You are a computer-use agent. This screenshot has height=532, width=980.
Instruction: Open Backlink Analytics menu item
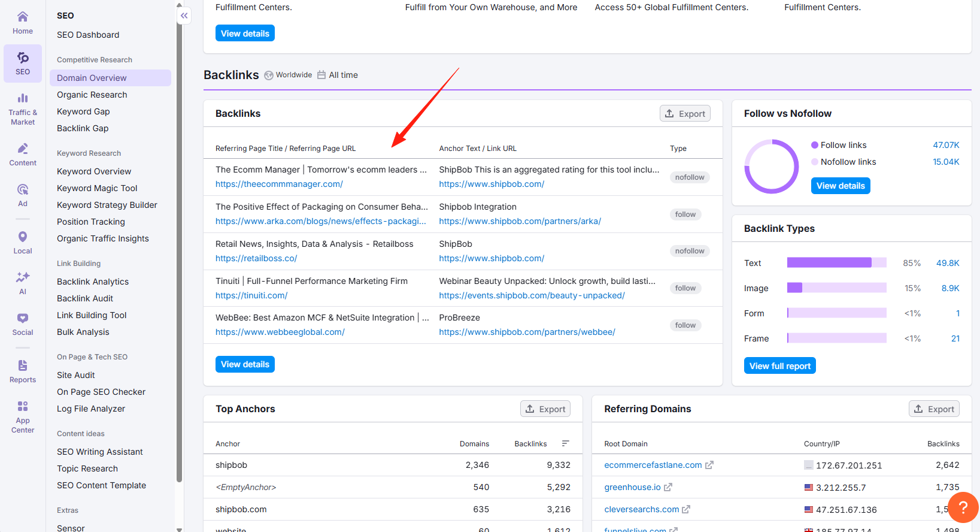click(93, 282)
